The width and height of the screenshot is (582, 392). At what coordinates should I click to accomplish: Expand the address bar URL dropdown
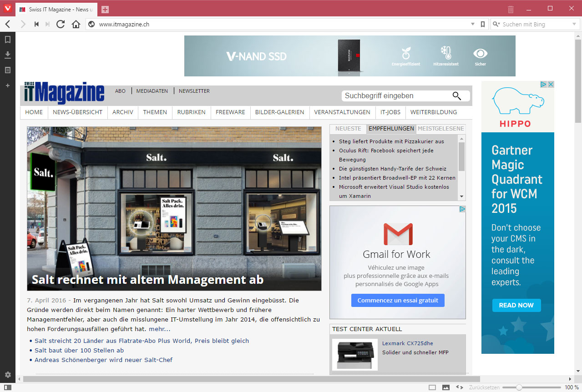click(473, 24)
